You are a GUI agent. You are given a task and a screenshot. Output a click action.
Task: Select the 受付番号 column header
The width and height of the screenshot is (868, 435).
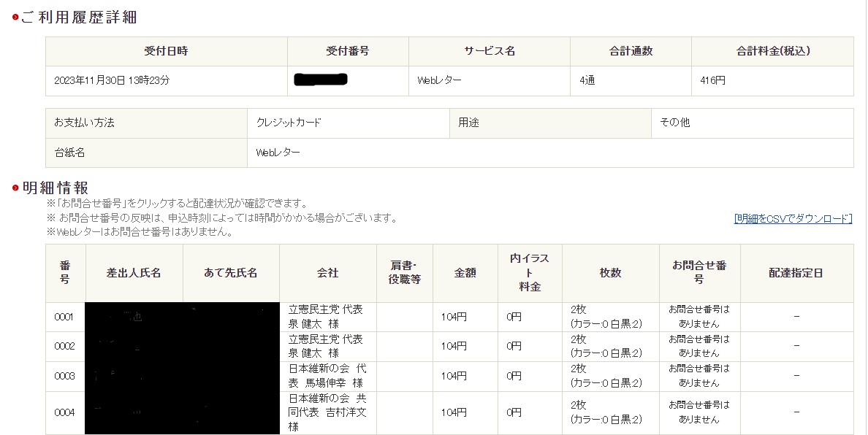coord(347,51)
